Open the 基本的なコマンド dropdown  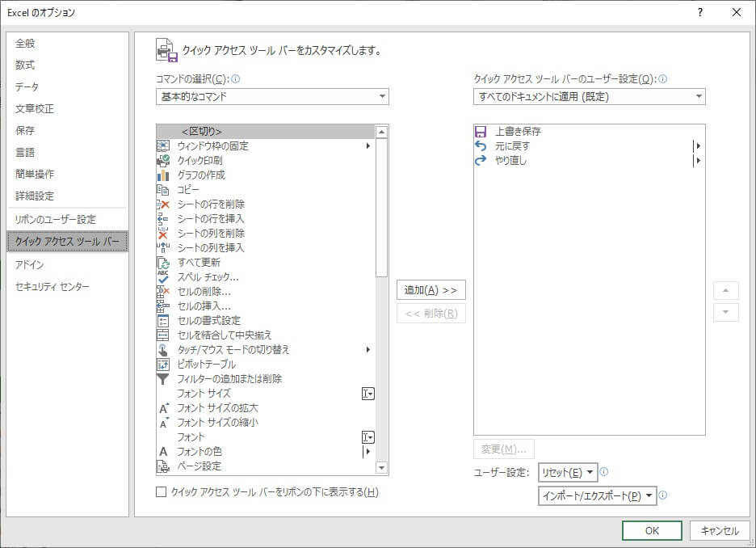coord(272,96)
